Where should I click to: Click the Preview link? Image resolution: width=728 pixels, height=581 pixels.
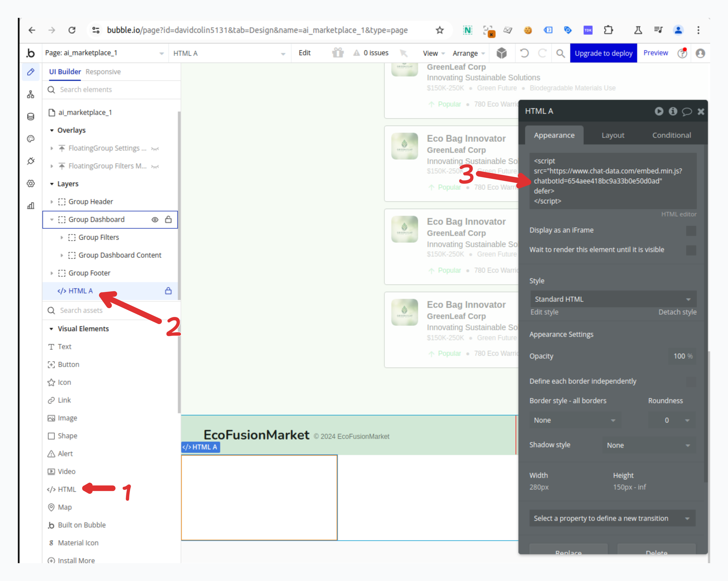tap(656, 53)
